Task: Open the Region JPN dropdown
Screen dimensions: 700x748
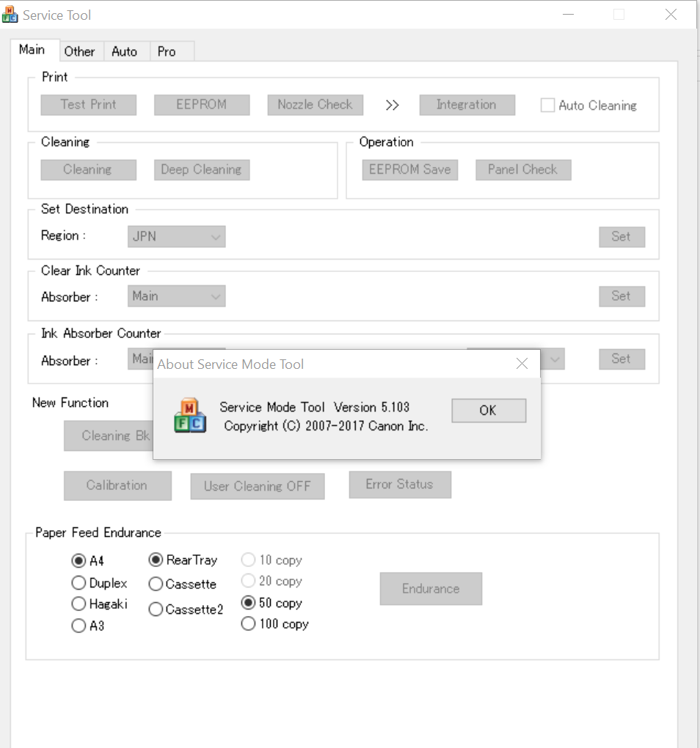Action: click(x=177, y=237)
